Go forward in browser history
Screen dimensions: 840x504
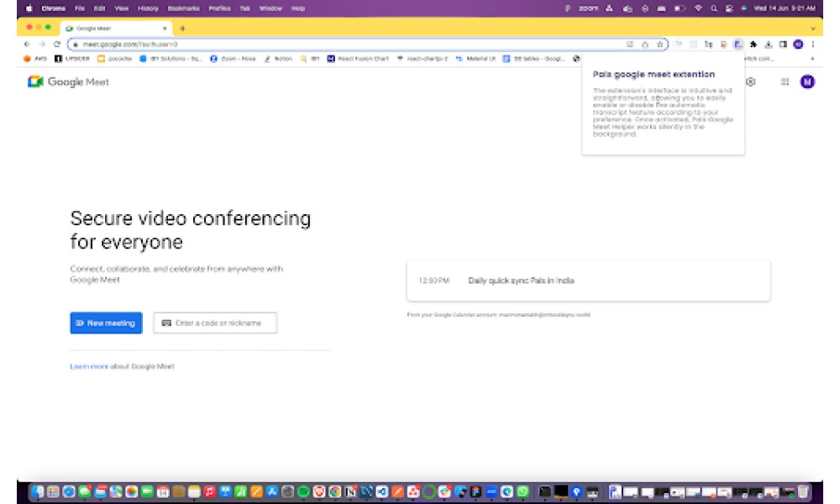point(42,45)
